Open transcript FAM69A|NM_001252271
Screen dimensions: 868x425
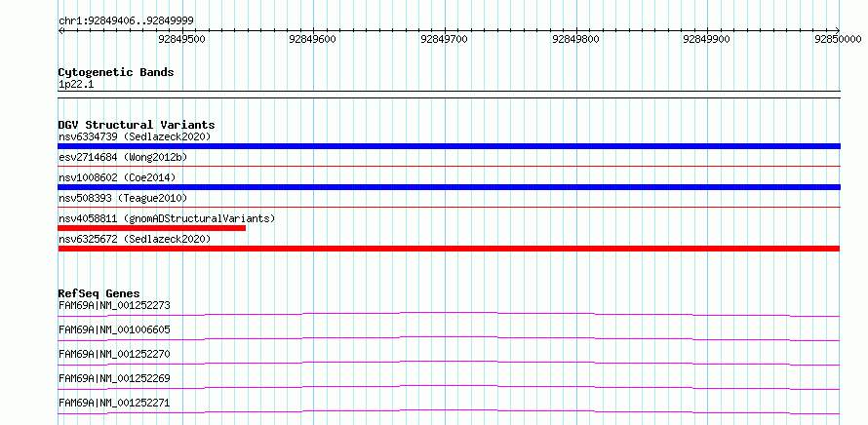tap(114, 403)
